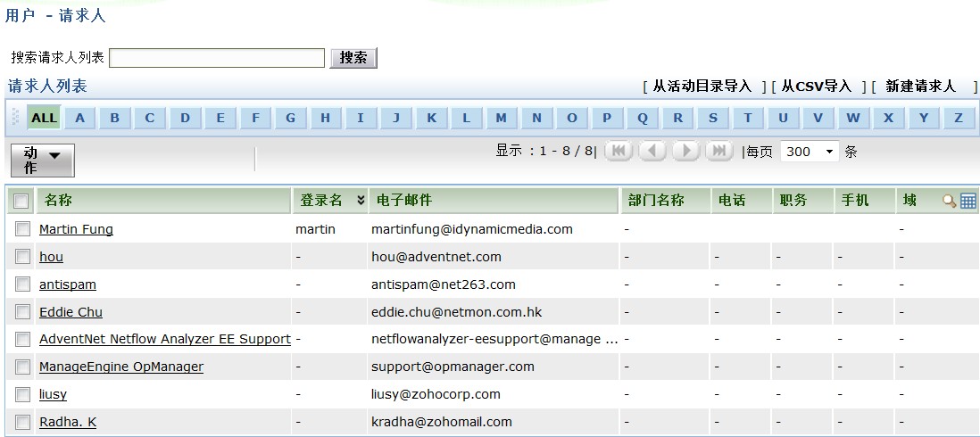Screen dimensions: 980x437
Task: Check the box for Radha. K
Action: coord(22,421)
